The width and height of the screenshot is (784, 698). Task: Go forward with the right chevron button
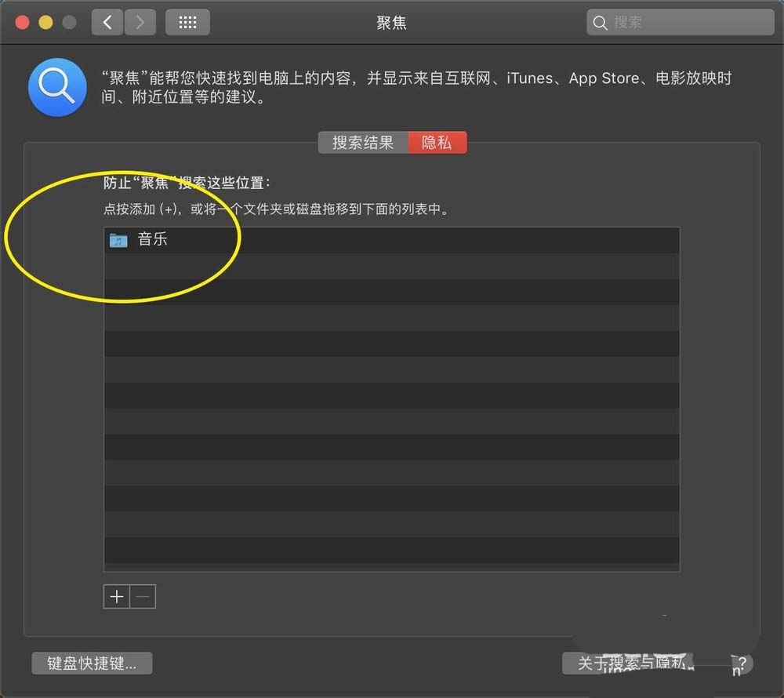coord(140,23)
